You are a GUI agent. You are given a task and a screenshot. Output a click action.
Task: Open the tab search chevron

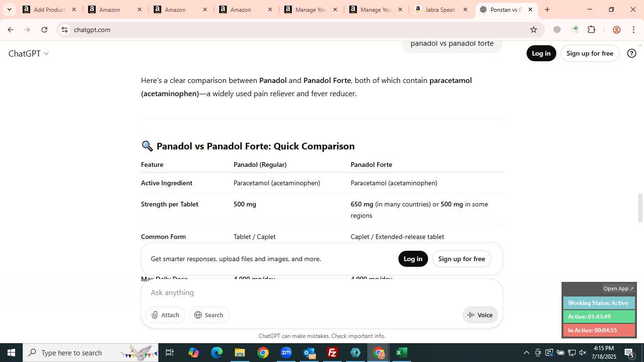coord(9,9)
